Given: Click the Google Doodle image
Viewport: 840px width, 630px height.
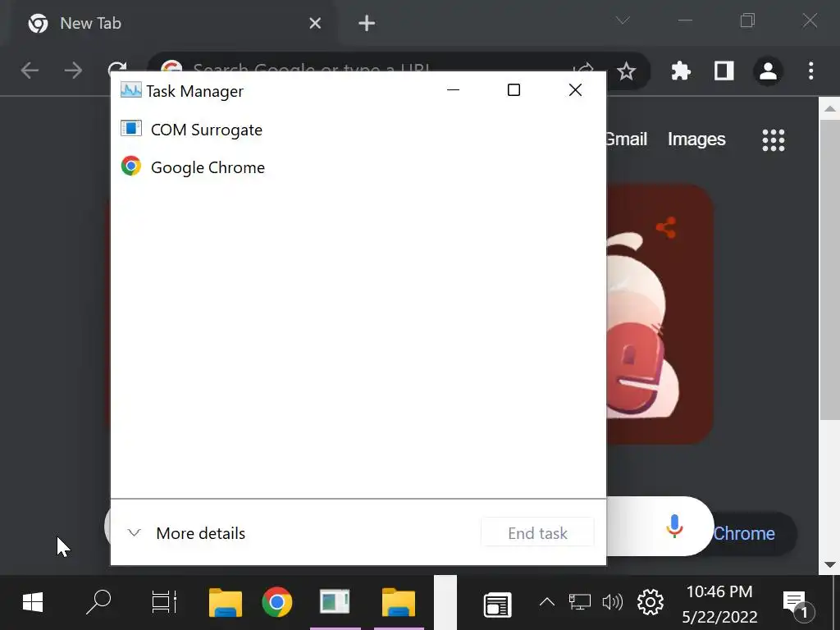Looking at the screenshot, I should coord(660,314).
